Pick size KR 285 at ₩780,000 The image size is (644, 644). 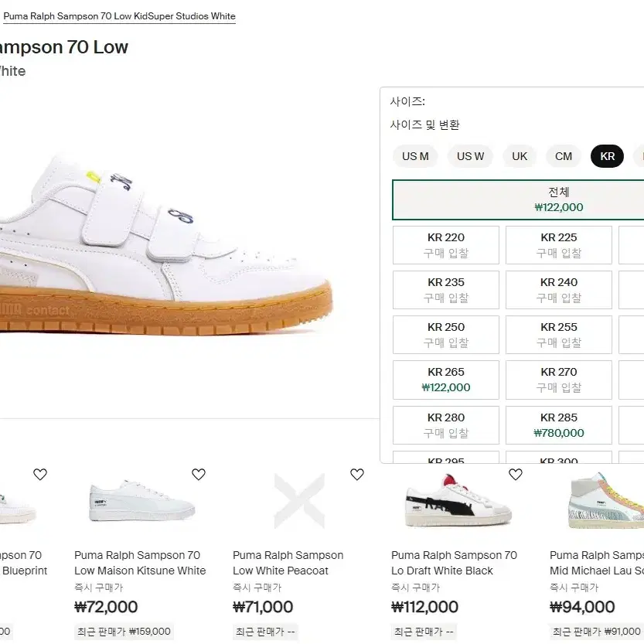(558, 425)
